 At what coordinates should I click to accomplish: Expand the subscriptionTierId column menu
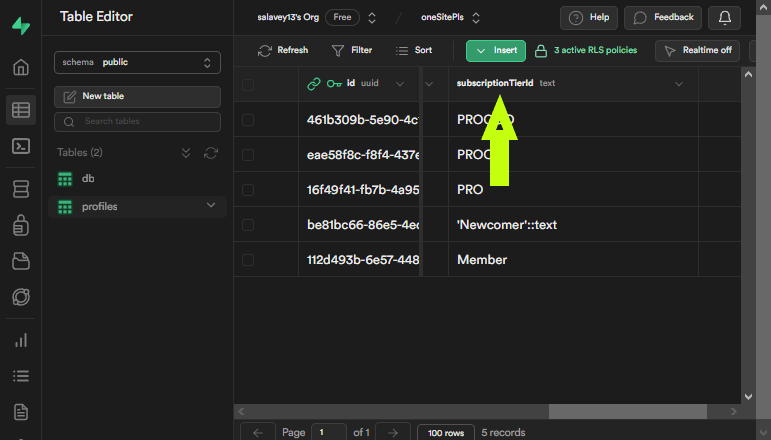679,84
